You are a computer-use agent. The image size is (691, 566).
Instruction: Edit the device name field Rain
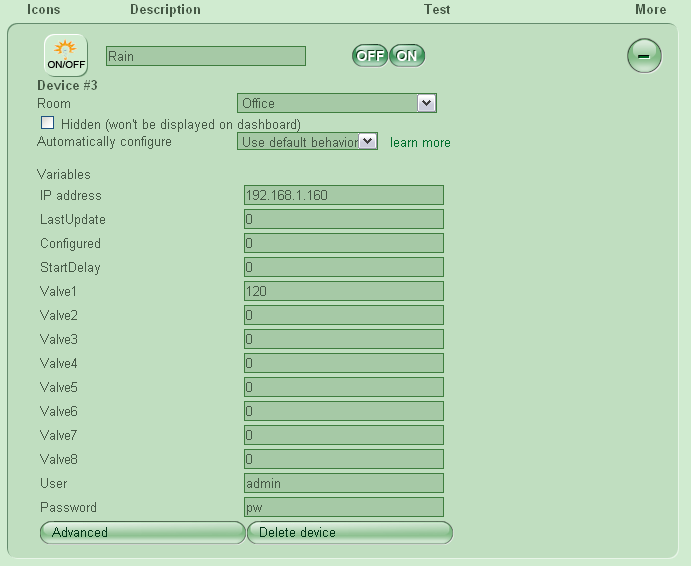click(205, 56)
